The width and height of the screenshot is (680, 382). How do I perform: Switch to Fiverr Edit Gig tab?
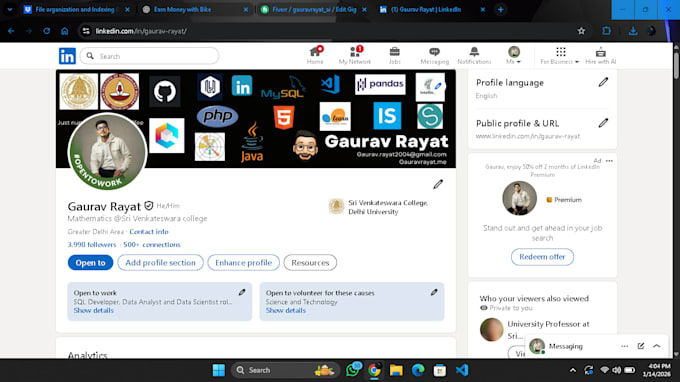[314, 10]
